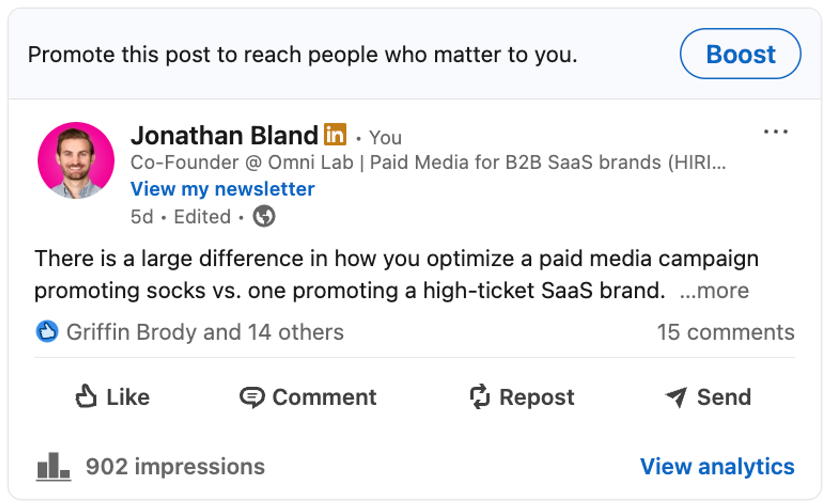The width and height of the screenshot is (829, 504).
Task: Click the paper plane Send icon
Action: [x=677, y=397]
